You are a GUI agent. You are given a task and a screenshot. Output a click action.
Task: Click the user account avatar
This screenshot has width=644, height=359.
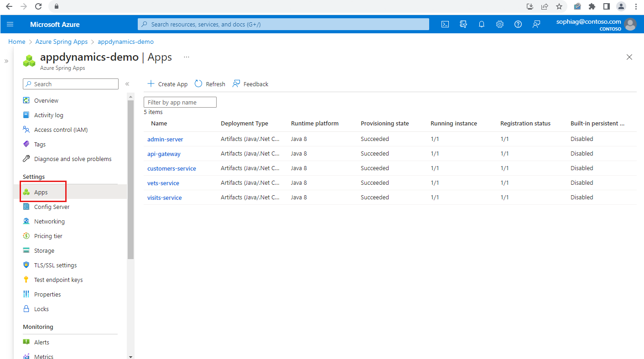[x=630, y=25]
